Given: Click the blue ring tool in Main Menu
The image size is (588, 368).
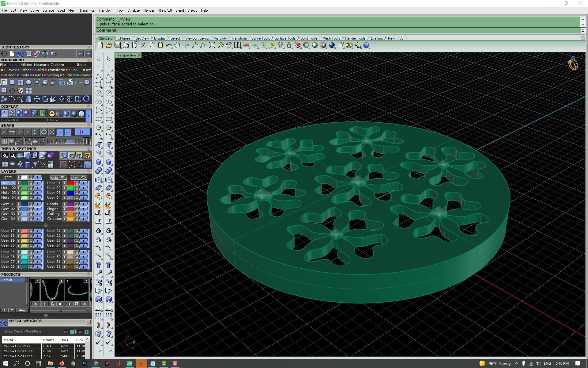Looking at the screenshot, I should 86,99.
